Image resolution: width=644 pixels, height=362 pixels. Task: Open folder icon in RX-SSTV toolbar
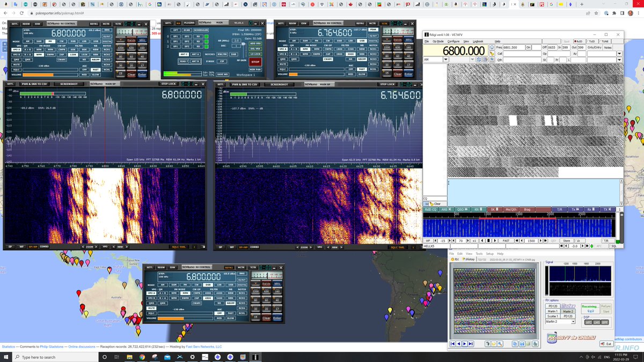494,344
